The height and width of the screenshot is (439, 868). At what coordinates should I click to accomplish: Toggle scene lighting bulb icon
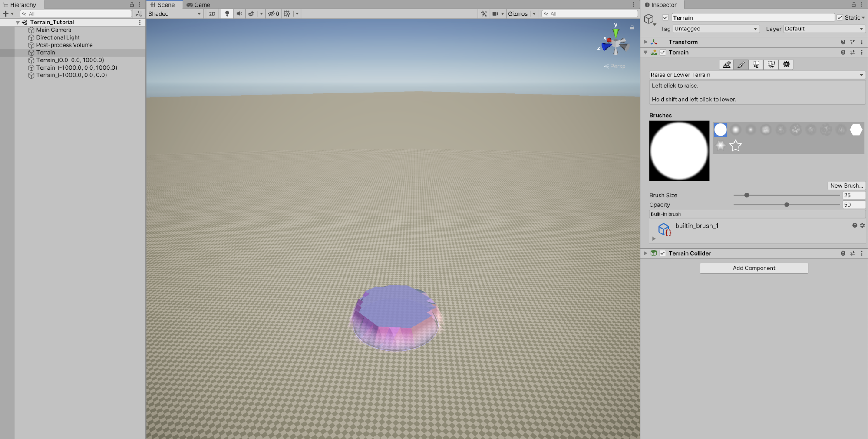227,13
